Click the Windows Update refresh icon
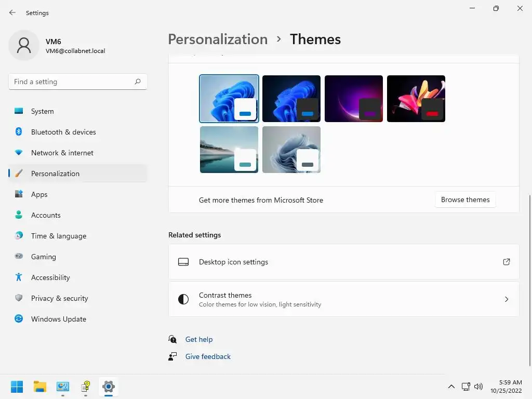The image size is (532, 399). (19, 318)
